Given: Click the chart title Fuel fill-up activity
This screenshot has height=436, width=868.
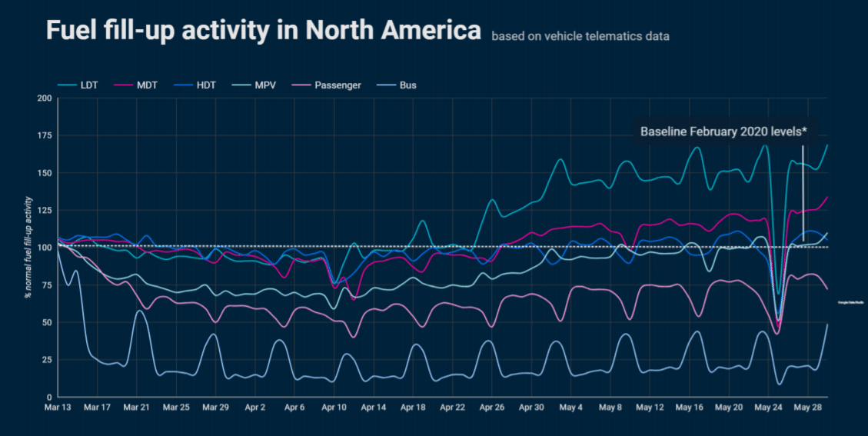Looking at the screenshot, I should 264,30.
